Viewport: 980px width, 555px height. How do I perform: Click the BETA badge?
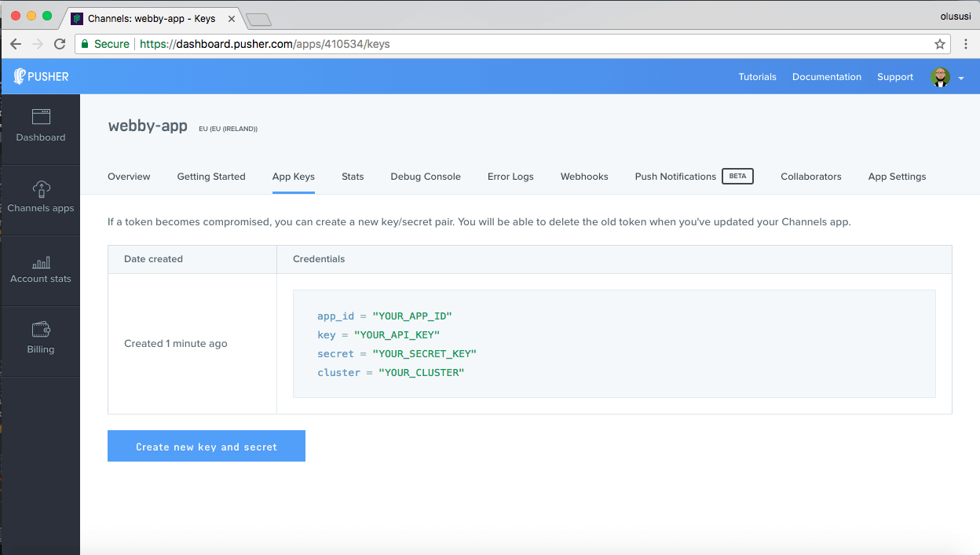coord(737,177)
